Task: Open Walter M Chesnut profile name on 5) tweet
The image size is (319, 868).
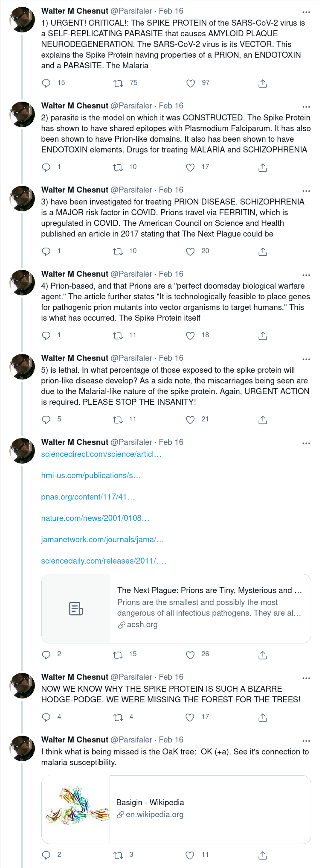Action: (x=75, y=358)
